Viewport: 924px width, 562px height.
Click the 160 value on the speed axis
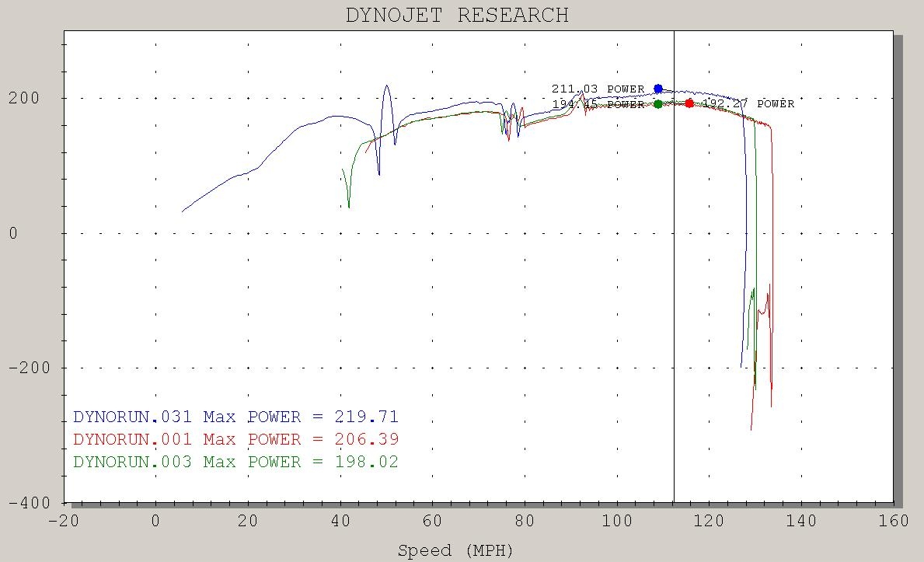pyautogui.click(x=893, y=521)
